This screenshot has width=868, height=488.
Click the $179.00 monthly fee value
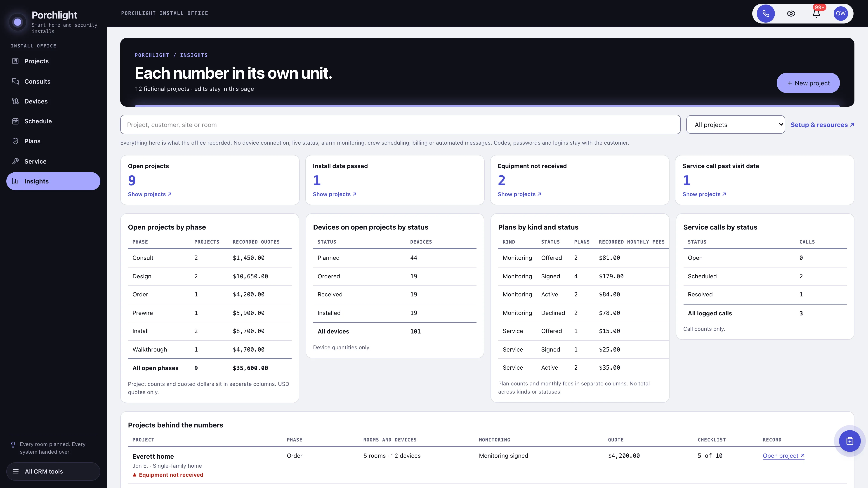[611, 276]
